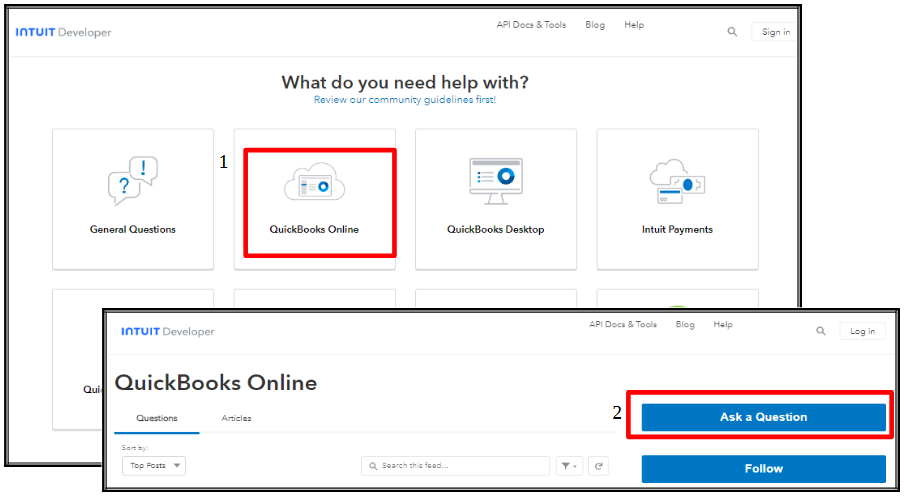Image resolution: width=907 pixels, height=497 pixels.
Task: Click in the Search this feed field
Action: coord(455,466)
